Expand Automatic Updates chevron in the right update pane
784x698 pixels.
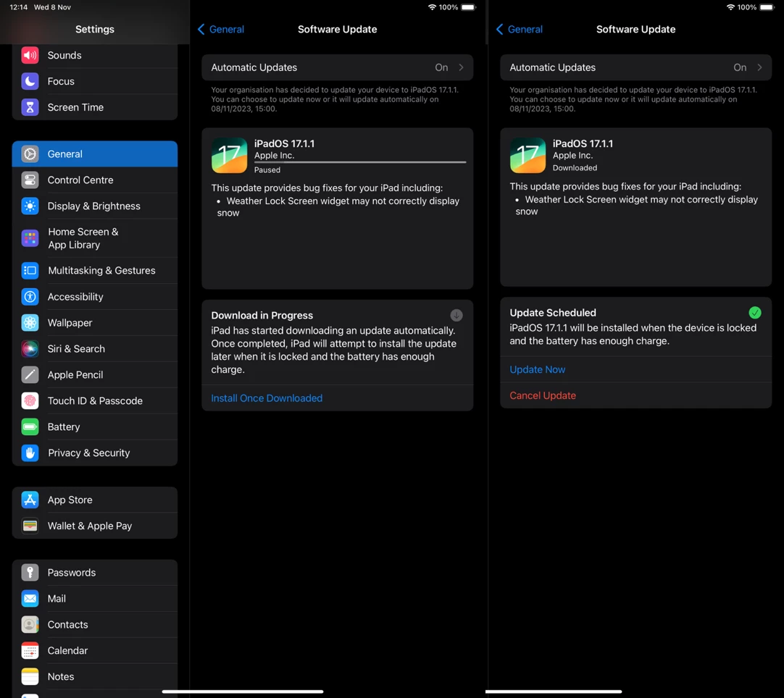759,67
